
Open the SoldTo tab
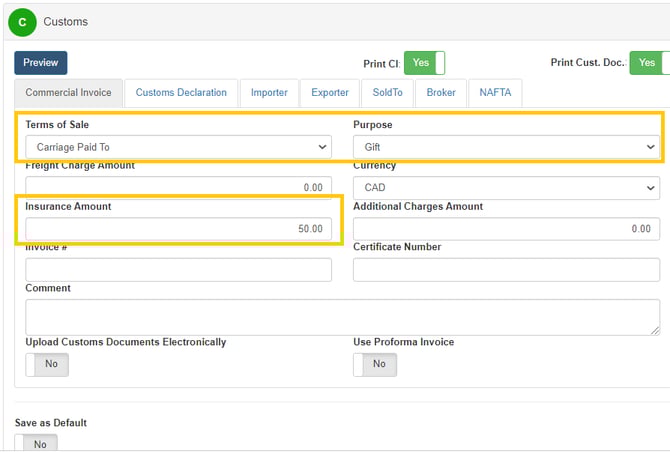click(387, 93)
